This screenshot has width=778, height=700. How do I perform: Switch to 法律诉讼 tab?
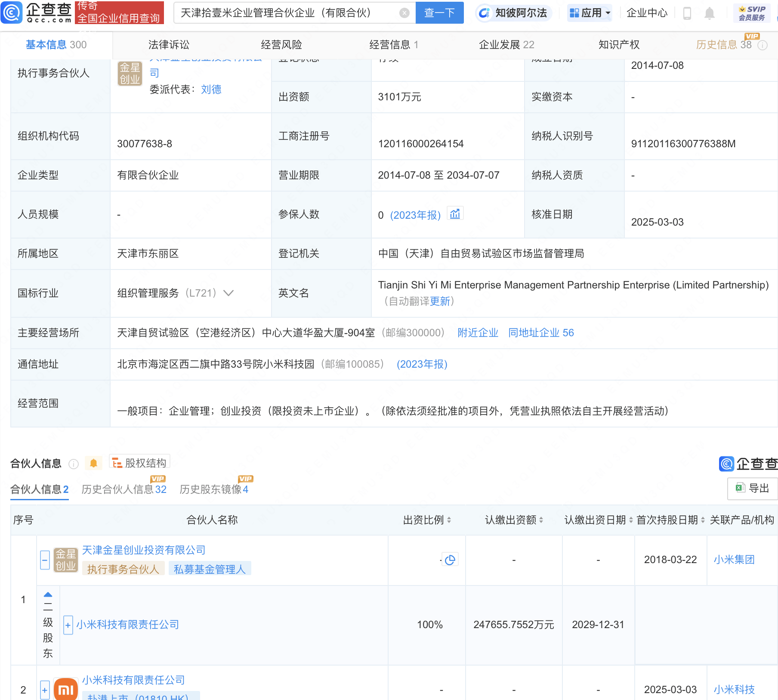click(x=169, y=45)
